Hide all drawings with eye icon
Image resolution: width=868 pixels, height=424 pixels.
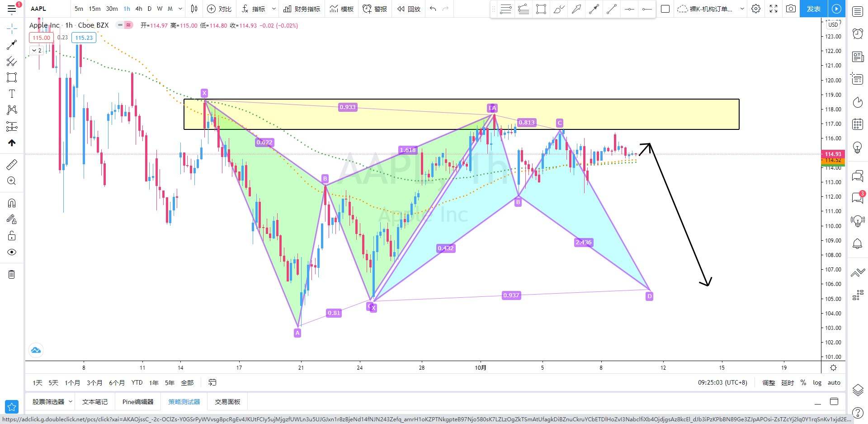tap(12, 252)
